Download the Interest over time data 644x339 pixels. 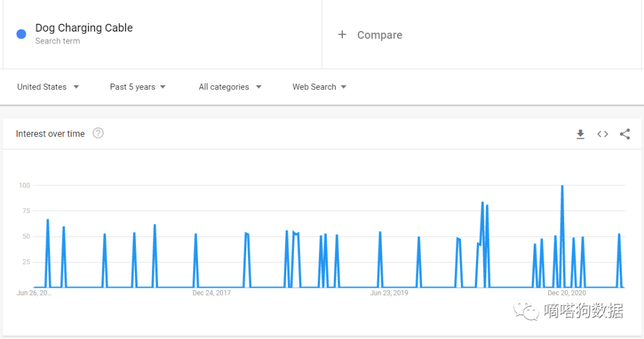(580, 135)
